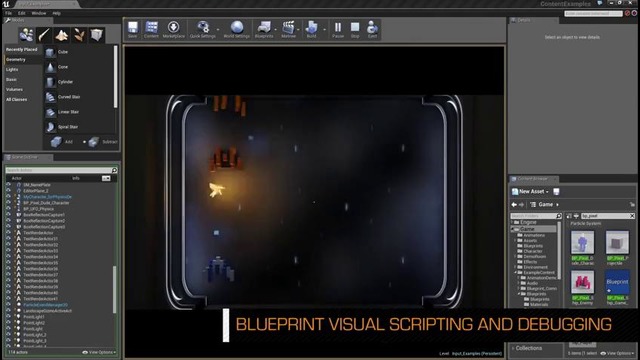Select the Place mode icon
This screenshot has height=360, width=640.
[x=27, y=35]
